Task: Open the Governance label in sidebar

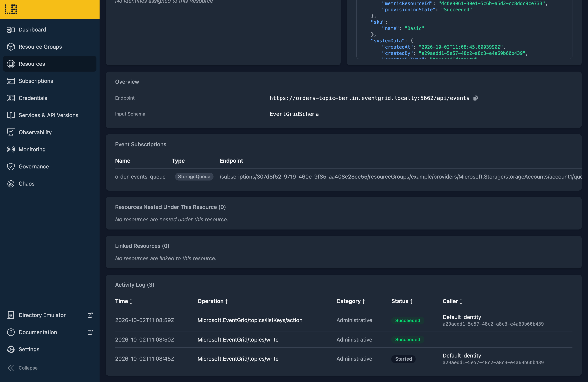Action: click(x=34, y=166)
